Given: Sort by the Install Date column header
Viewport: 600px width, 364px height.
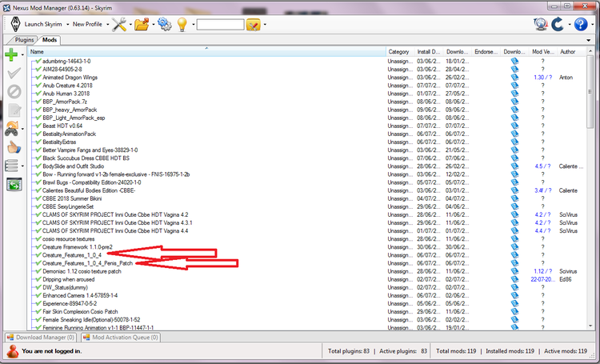Looking at the screenshot, I should pos(429,52).
